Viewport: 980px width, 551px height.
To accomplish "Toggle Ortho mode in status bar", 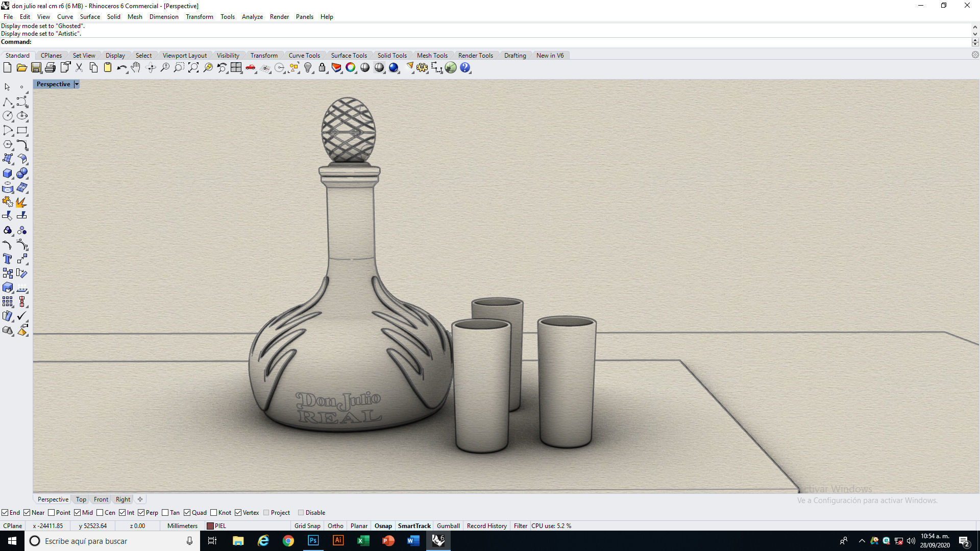I will pyautogui.click(x=335, y=525).
